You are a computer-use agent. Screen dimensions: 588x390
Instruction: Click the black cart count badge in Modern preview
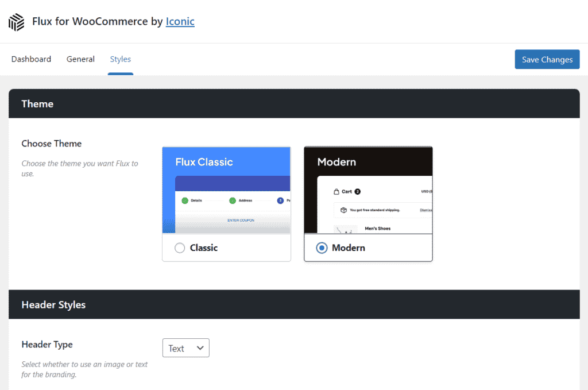357,191
